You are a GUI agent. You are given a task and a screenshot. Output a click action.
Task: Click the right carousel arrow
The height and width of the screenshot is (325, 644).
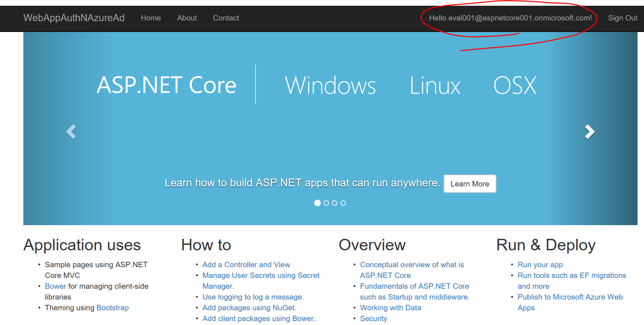590,132
